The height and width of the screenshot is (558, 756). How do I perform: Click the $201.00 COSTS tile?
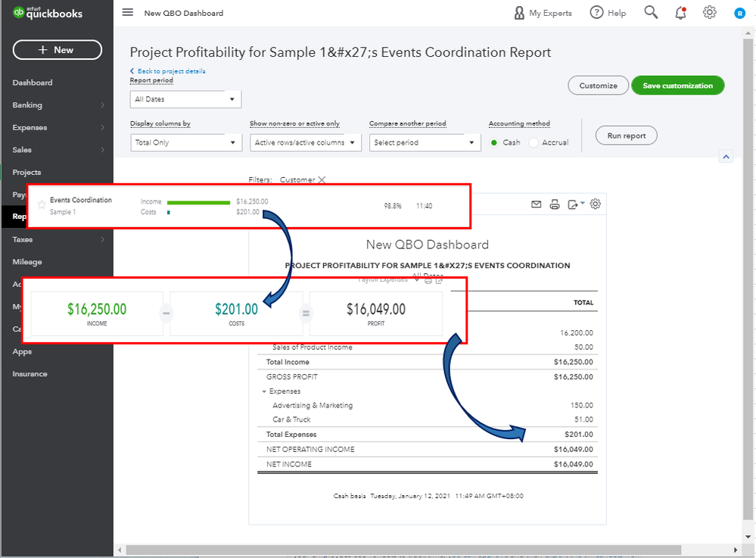coord(236,313)
